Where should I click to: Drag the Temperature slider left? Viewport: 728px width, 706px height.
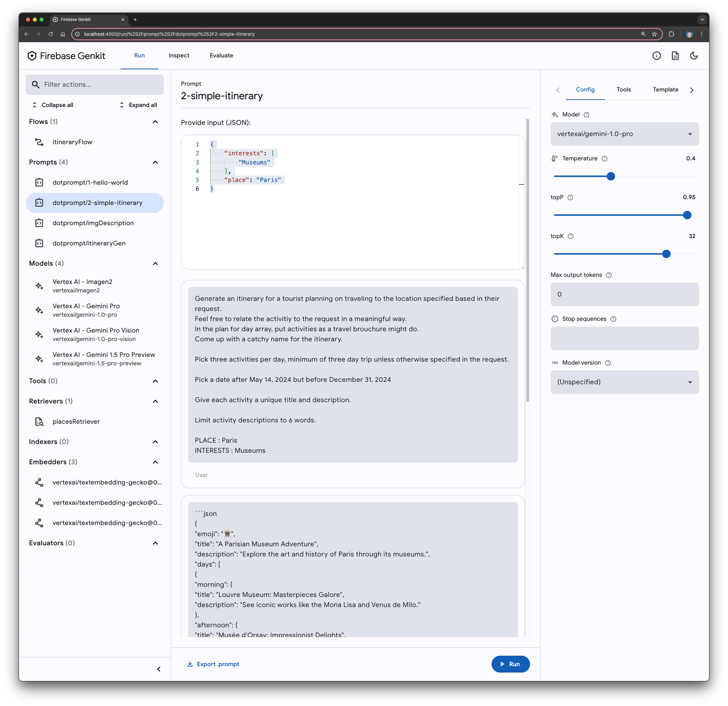click(610, 175)
